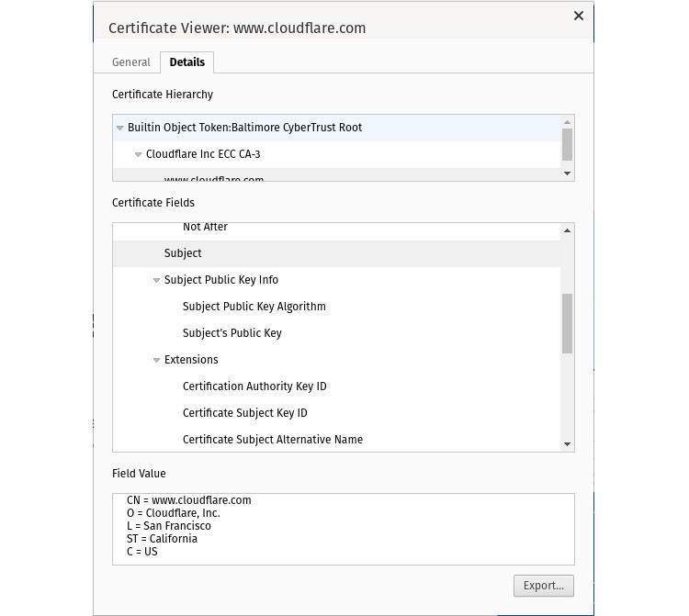Click certificate fields scroll up arrow
Viewport: 689px width, 616px height.
click(567, 230)
